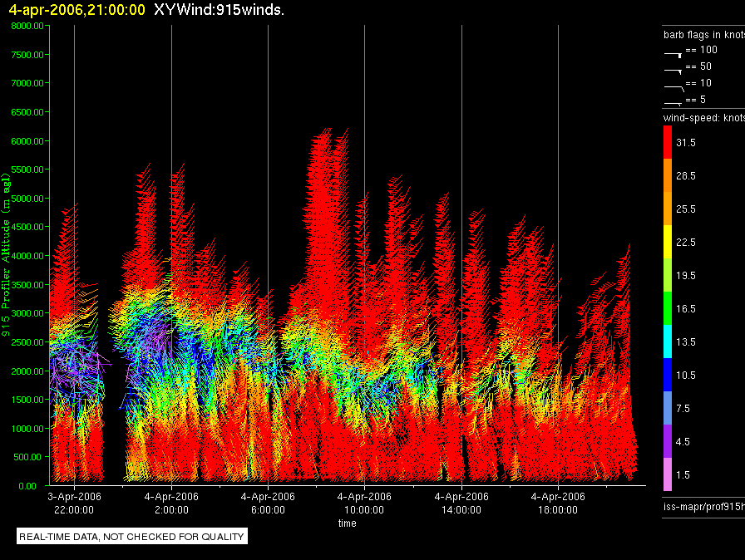Click the '4-Apr-2006 18:00:00' time tick
The width and height of the screenshot is (745, 560).
click(558, 503)
